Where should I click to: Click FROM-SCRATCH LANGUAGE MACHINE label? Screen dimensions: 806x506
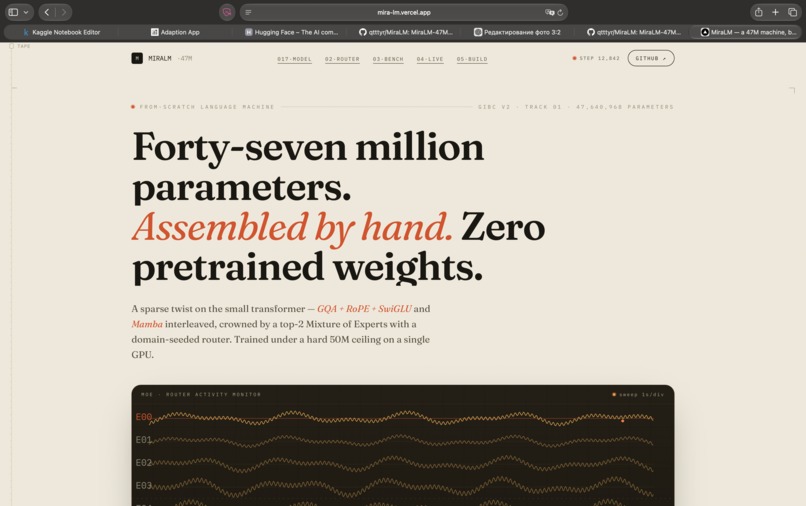click(x=207, y=107)
